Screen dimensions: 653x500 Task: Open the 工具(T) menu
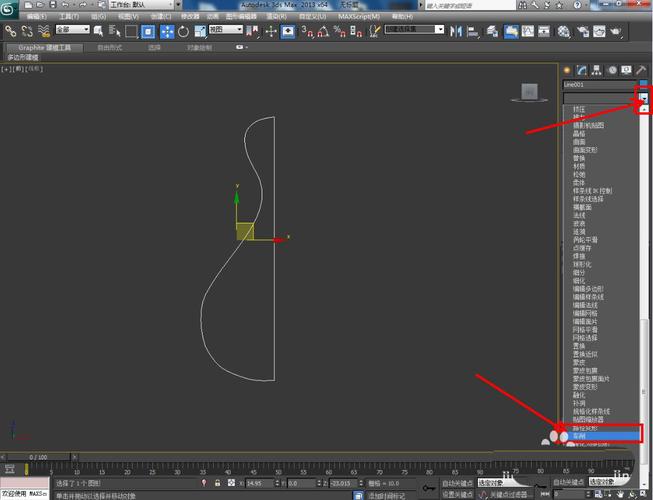click(69, 17)
